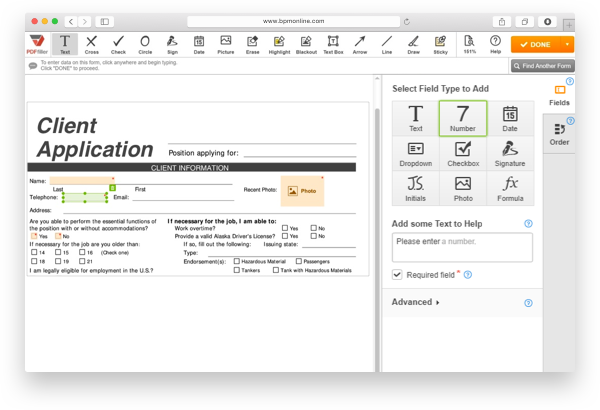The image size is (600, 410).
Task: Open help icon for Advanced section
Action: click(528, 303)
